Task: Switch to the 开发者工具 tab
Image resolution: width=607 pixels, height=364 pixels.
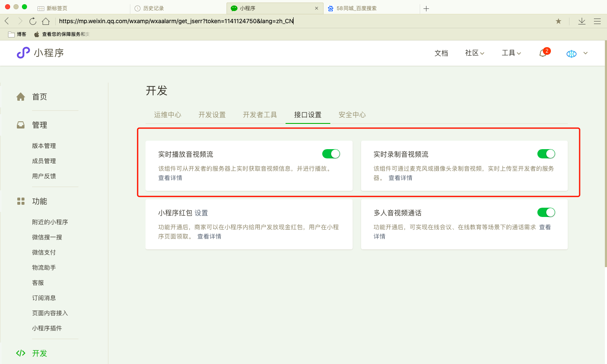Action: click(x=260, y=115)
